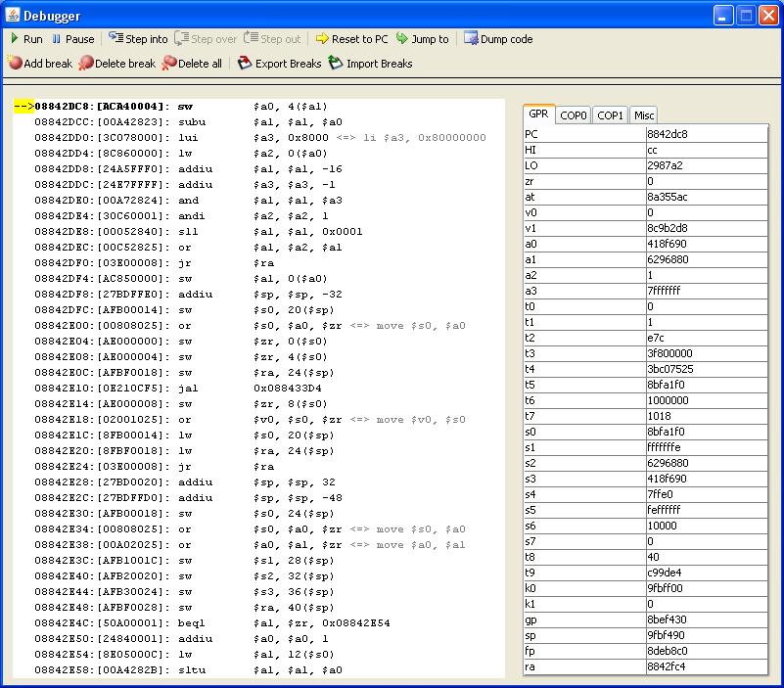Export Breaks to a file

coord(279,64)
